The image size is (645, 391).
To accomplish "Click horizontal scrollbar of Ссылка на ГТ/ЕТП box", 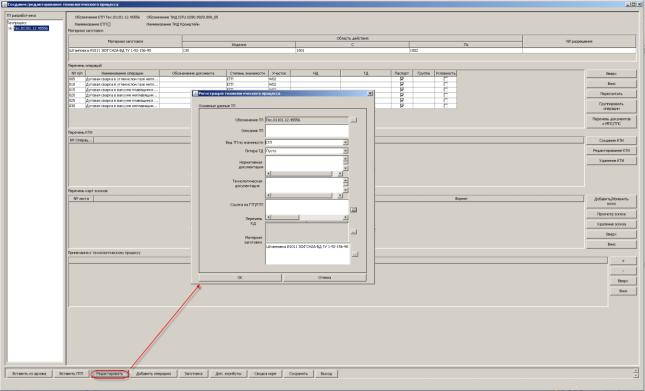I will 307,217.
